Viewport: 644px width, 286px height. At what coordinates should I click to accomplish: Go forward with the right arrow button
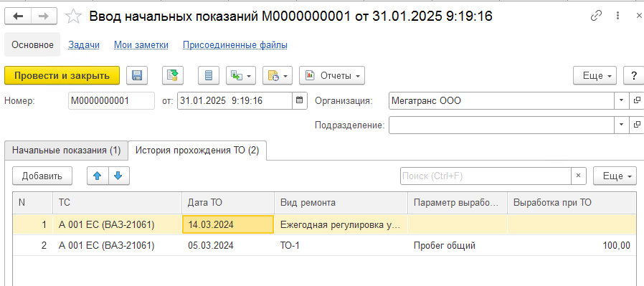pos(44,16)
